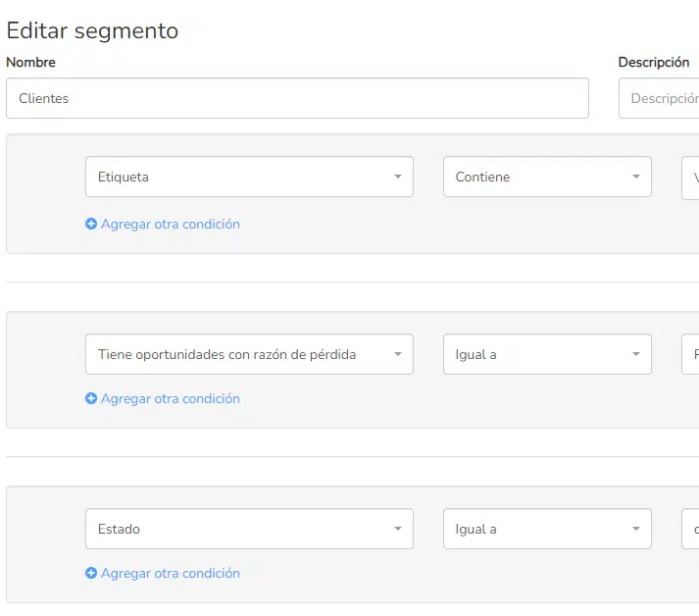This screenshot has width=699, height=616.
Task: Click the Editar segmento heading
Action: (x=92, y=30)
